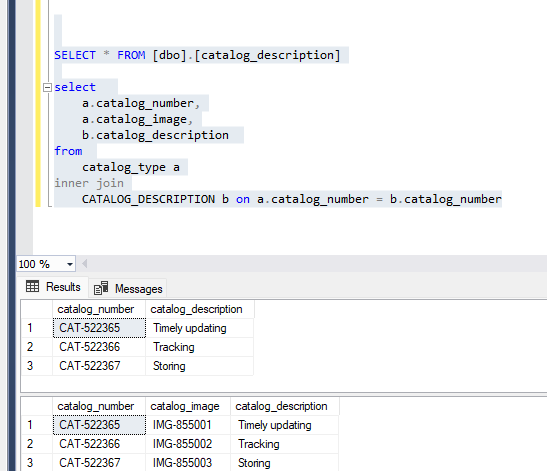Select cell 'Timely updating' in first grid
Image resolution: width=547 pixels, height=471 pixels.
coord(200,328)
